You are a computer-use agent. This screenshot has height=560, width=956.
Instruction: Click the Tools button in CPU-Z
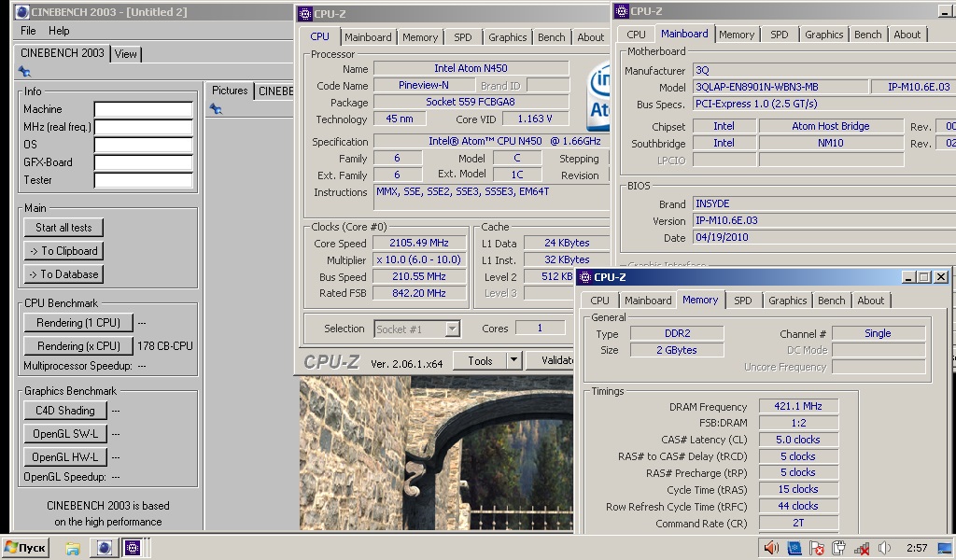pyautogui.click(x=480, y=361)
